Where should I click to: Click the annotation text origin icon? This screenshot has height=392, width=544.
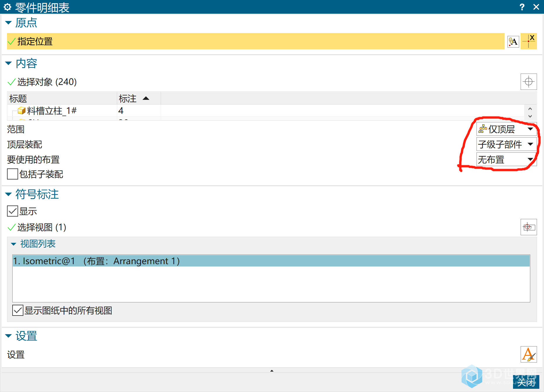513,41
